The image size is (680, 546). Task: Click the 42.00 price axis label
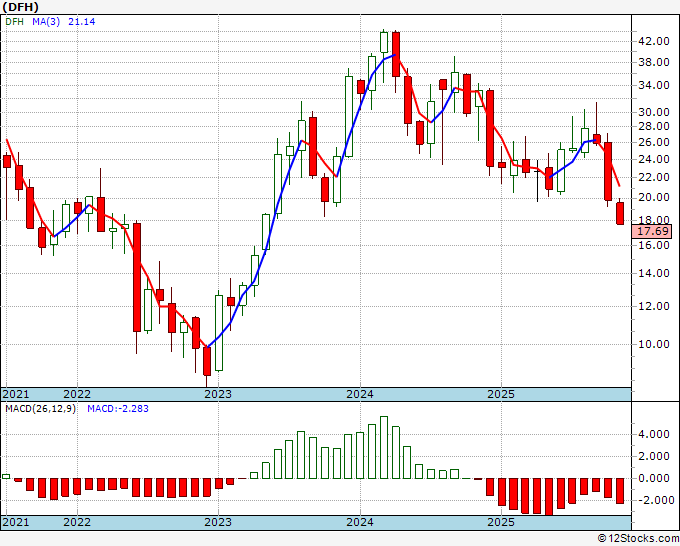click(654, 41)
